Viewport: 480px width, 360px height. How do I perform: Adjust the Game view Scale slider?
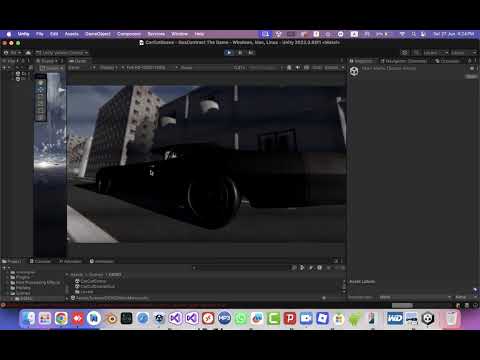(x=263, y=68)
